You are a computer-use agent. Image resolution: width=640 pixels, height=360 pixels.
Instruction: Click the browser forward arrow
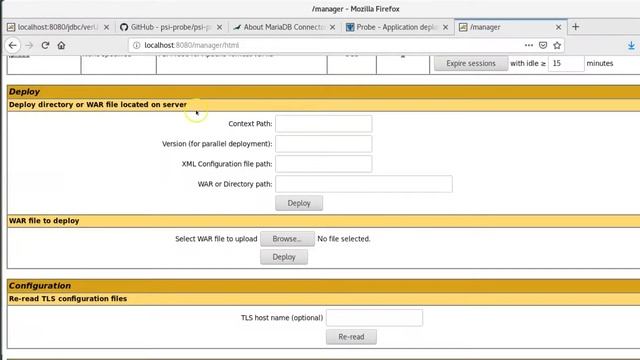29,45
